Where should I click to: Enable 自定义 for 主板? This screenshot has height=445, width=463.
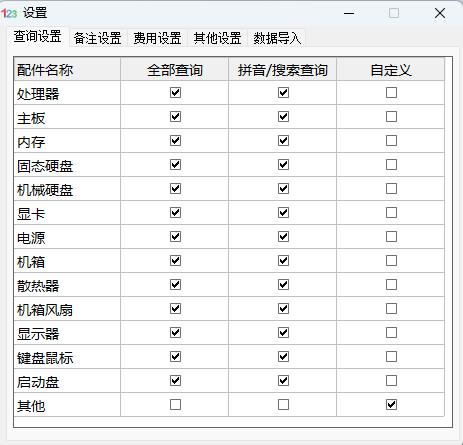391,116
